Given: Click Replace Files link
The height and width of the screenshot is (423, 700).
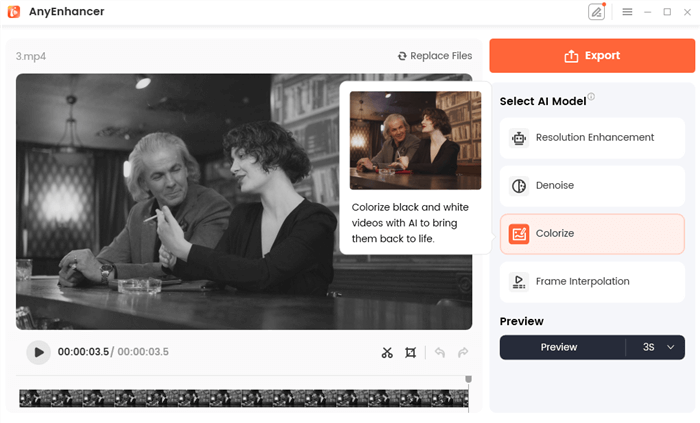Looking at the screenshot, I should (435, 56).
